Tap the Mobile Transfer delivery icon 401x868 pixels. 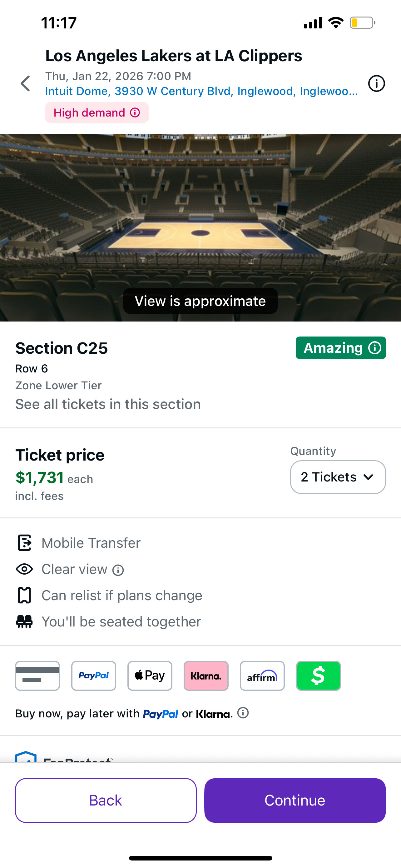[x=24, y=543]
